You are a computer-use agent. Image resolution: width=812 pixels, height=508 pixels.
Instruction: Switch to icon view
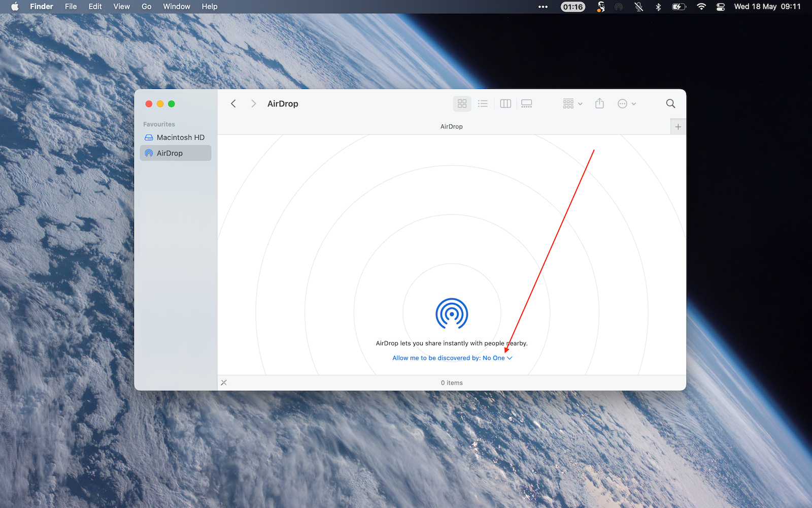point(462,104)
